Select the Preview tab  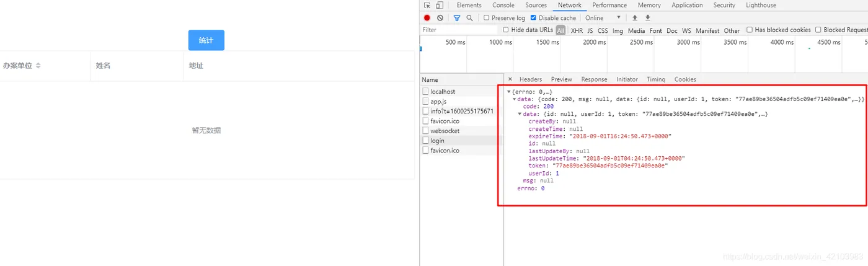click(562, 79)
